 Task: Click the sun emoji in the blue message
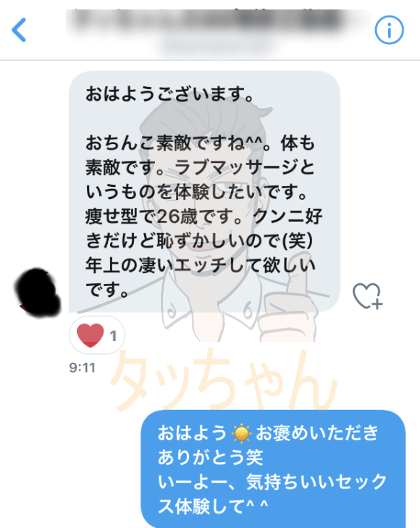[x=242, y=434]
